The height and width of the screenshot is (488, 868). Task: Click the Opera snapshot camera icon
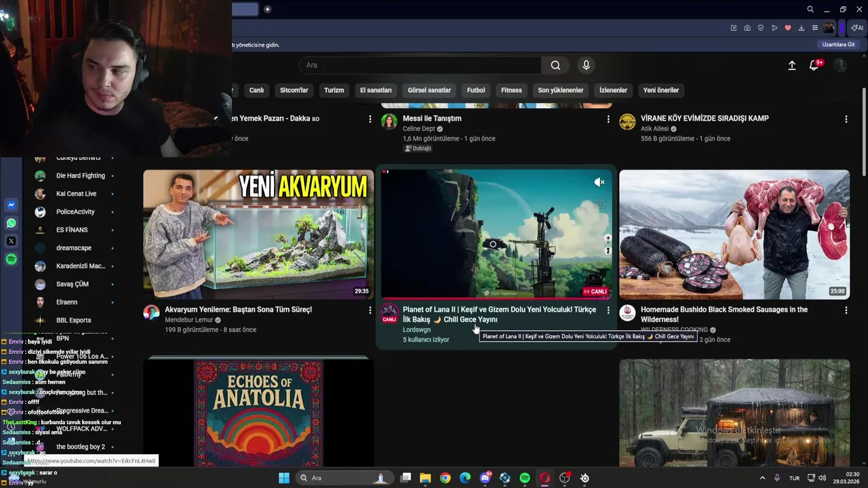click(x=747, y=28)
